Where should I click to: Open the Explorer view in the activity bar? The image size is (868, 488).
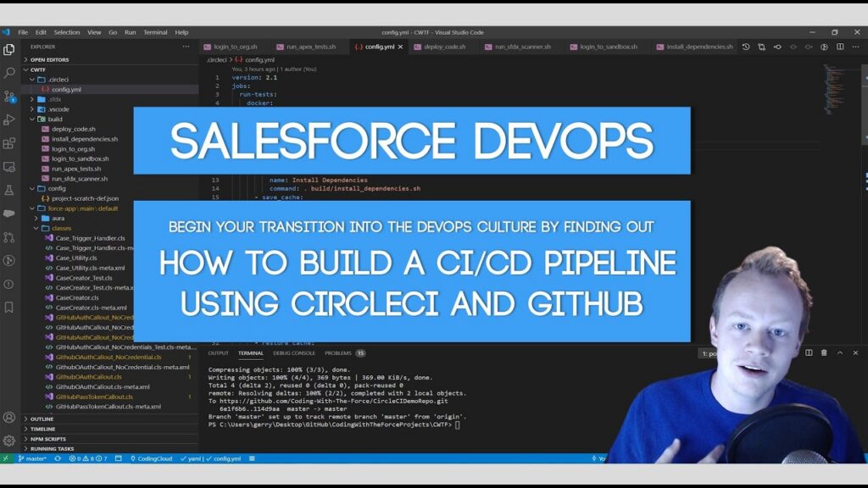tap(8, 50)
